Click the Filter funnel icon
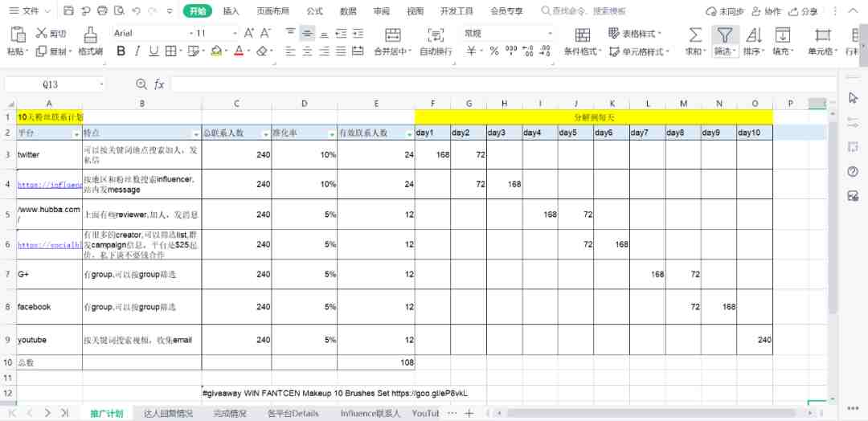 pyautogui.click(x=724, y=35)
